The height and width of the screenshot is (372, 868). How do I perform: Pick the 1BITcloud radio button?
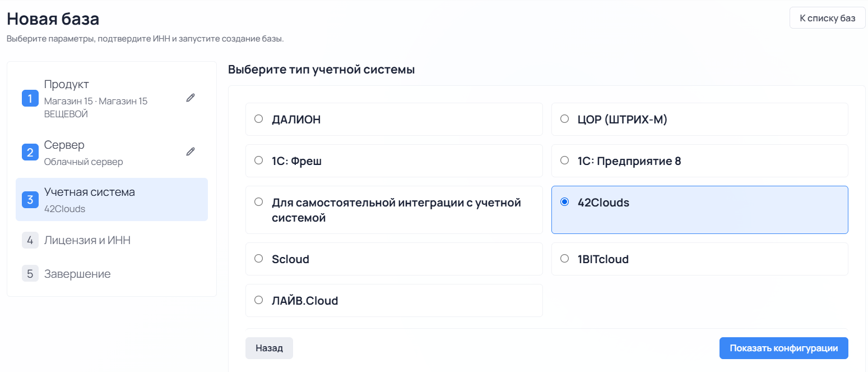tap(565, 259)
